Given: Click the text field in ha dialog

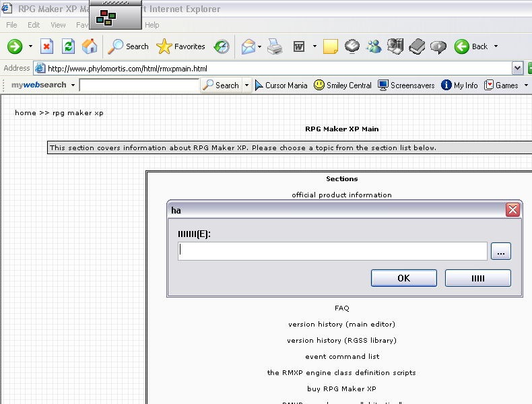Looking at the screenshot, I should 333,251.
